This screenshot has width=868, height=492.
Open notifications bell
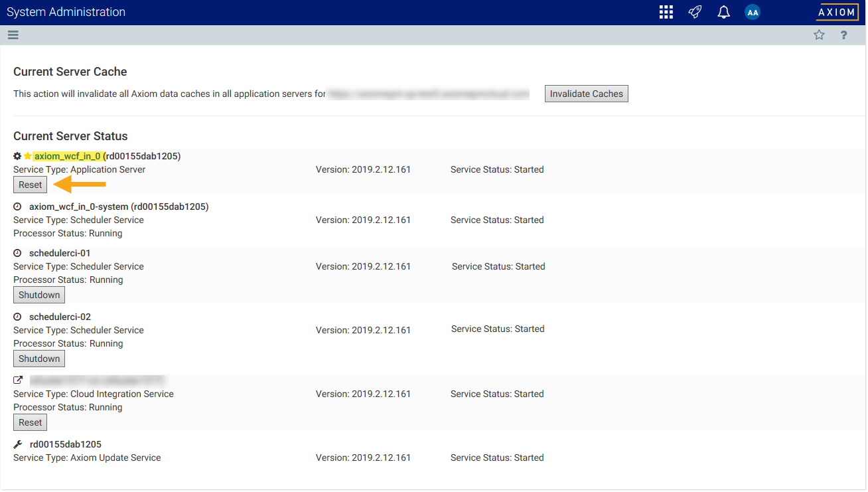pos(723,12)
